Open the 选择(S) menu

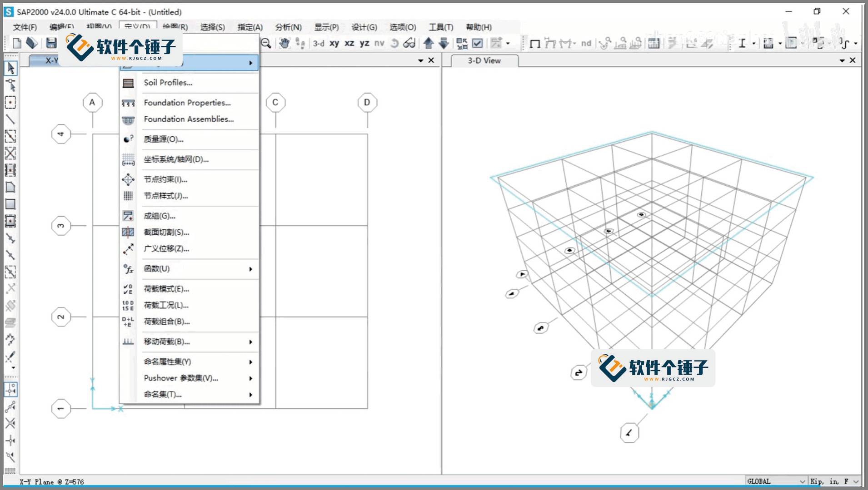point(212,27)
